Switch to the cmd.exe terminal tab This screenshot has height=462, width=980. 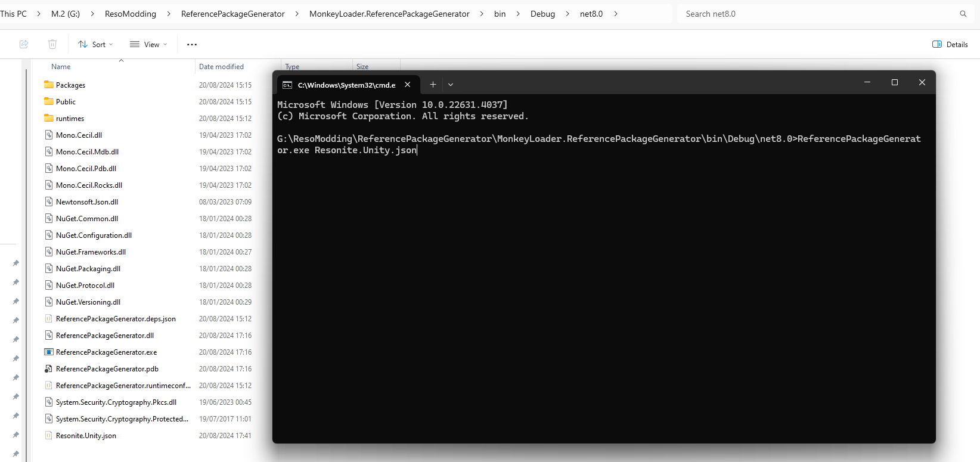point(348,85)
